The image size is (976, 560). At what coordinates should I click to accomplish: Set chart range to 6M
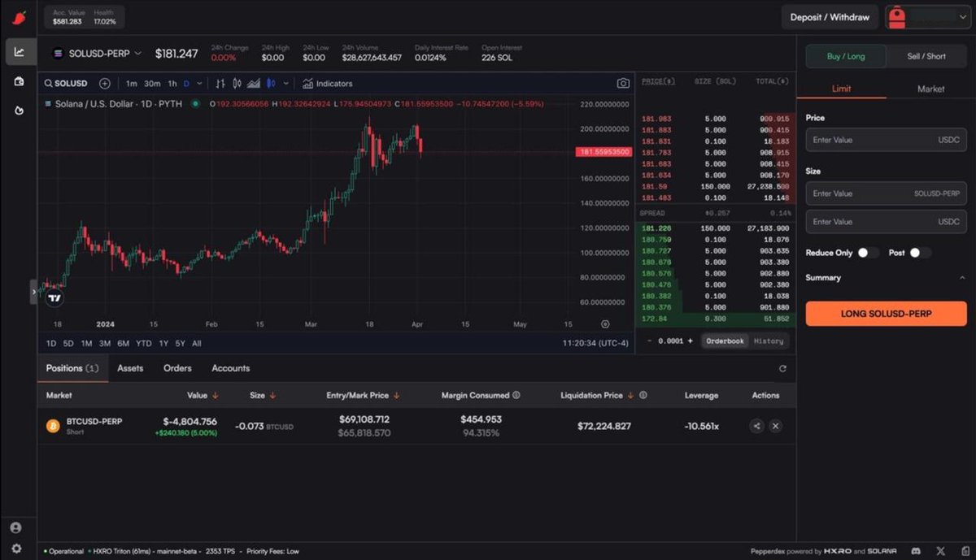(124, 344)
